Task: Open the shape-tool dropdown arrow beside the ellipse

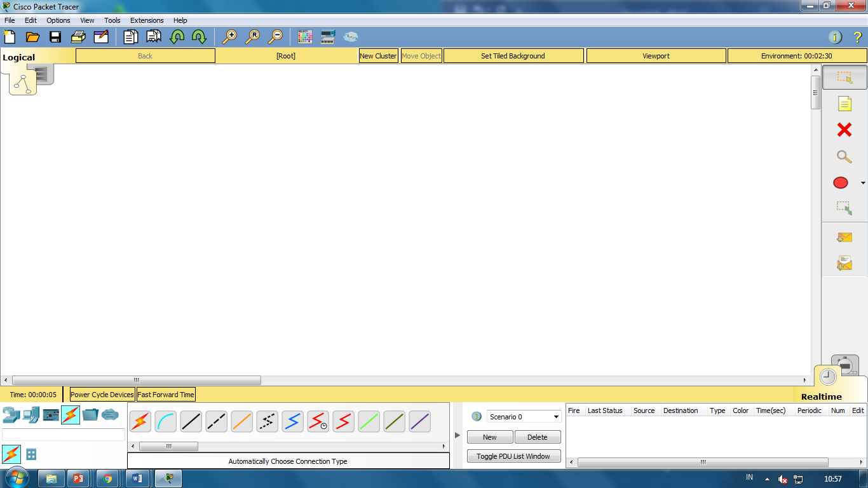Action: (x=862, y=183)
